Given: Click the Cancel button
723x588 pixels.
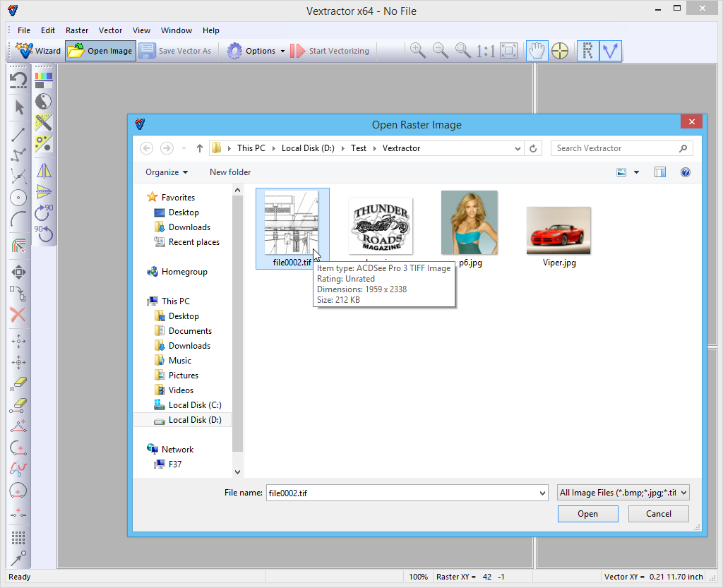Looking at the screenshot, I should (x=658, y=514).
